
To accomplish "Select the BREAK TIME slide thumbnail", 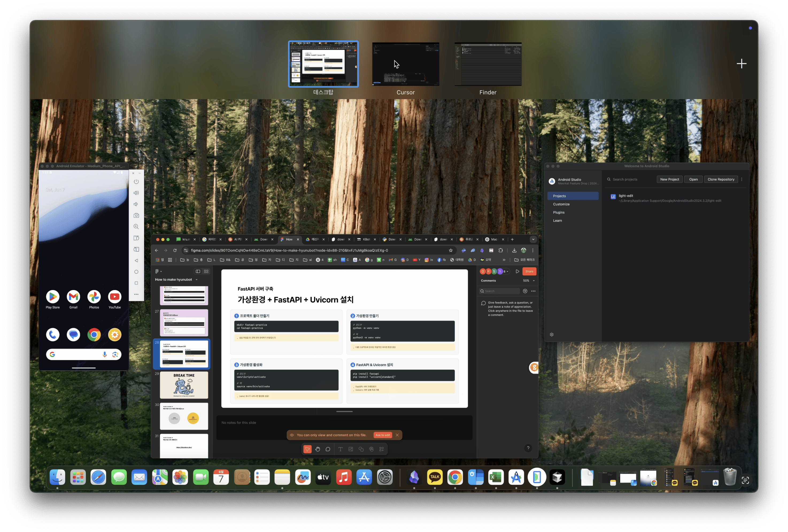I will pos(184,385).
